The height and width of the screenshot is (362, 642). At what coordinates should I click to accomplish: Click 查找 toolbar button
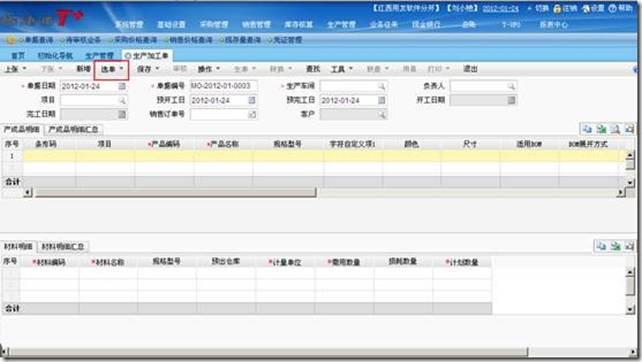click(313, 69)
